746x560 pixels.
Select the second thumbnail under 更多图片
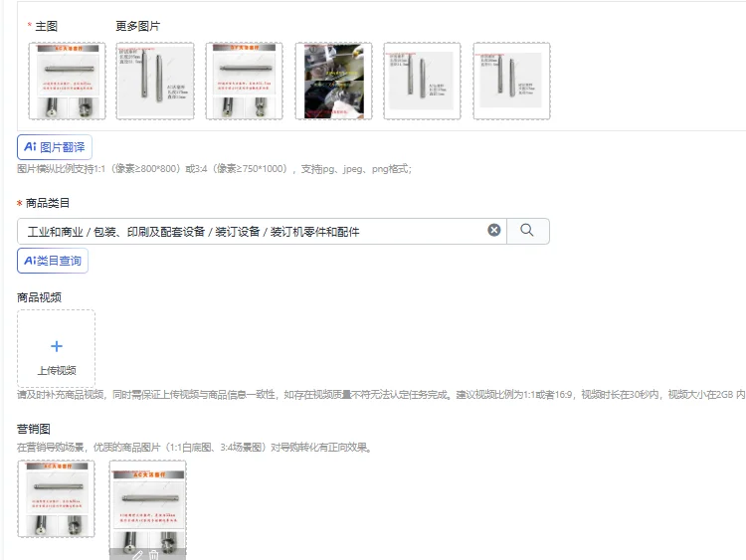[x=244, y=81]
